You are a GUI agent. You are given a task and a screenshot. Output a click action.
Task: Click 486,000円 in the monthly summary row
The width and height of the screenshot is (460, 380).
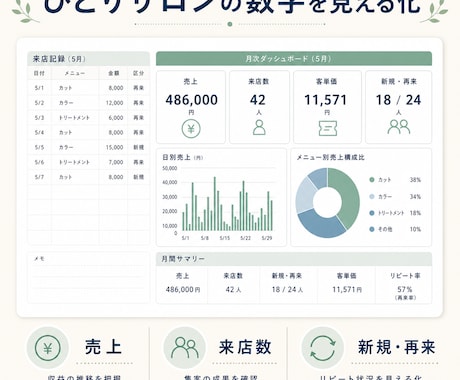(x=183, y=290)
